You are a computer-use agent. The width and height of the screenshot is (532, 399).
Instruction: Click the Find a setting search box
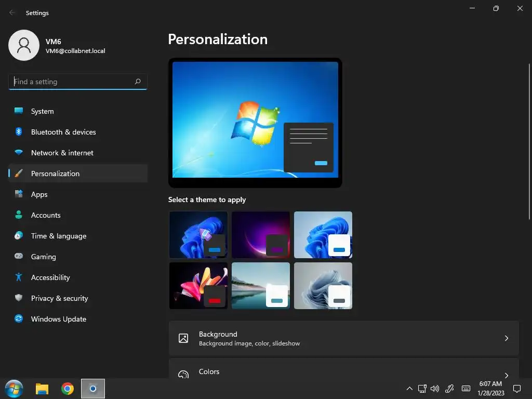(78, 82)
